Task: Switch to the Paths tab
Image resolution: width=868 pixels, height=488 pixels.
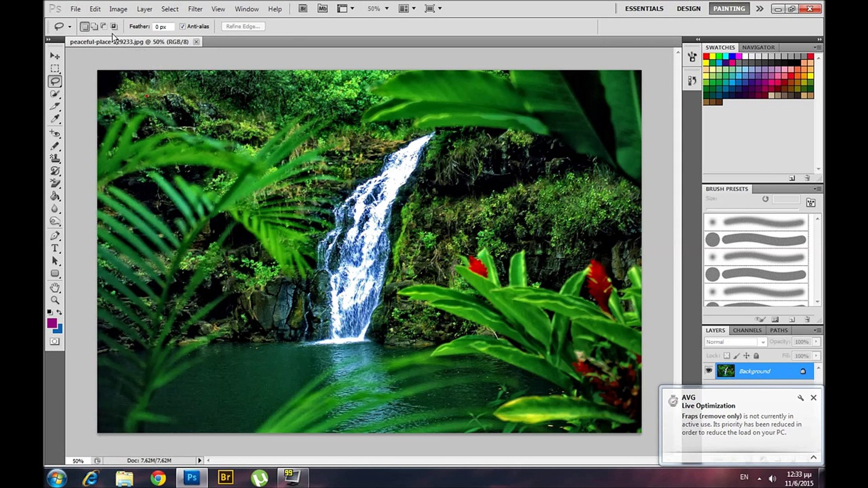Action: (x=778, y=330)
